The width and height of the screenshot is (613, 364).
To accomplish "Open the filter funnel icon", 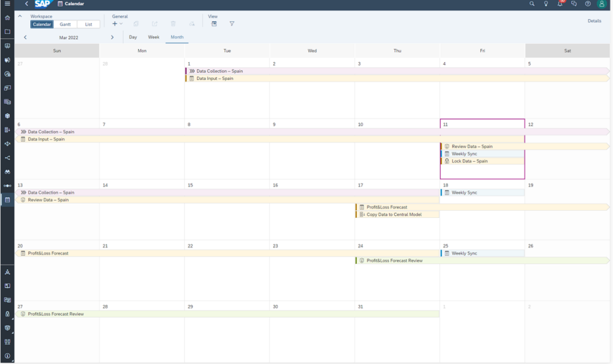I will 232,24.
